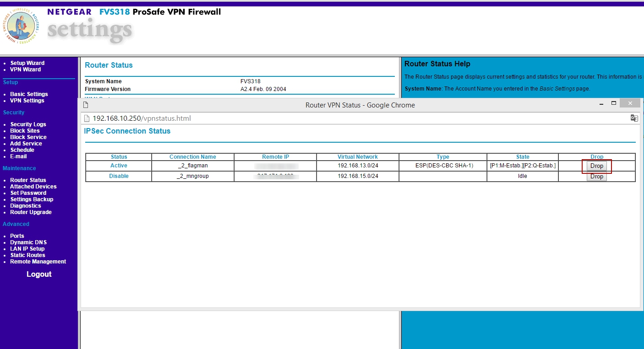Click the Netgear circular logo
Image resolution: width=644 pixels, height=349 pixels.
(22, 27)
